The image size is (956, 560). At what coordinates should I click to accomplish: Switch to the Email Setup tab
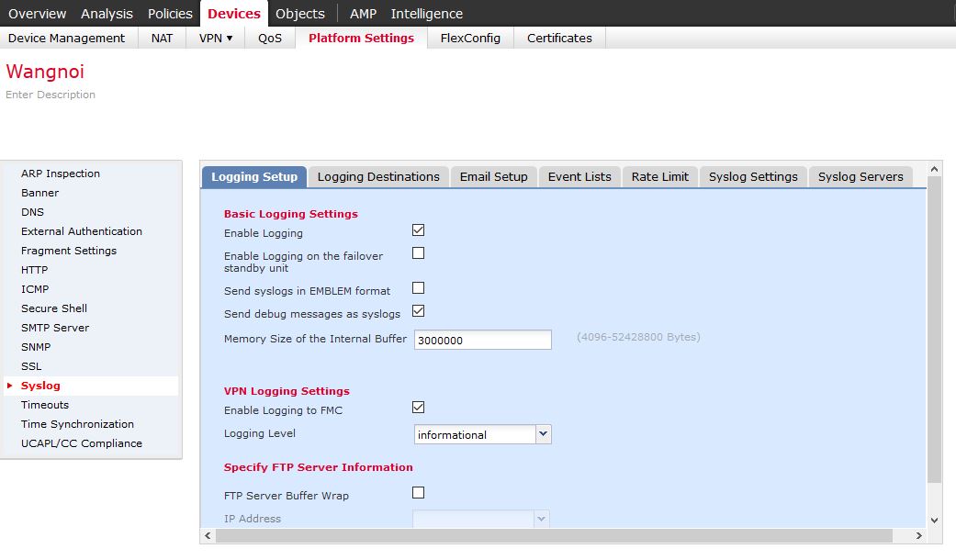pyautogui.click(x=493, y=176)
